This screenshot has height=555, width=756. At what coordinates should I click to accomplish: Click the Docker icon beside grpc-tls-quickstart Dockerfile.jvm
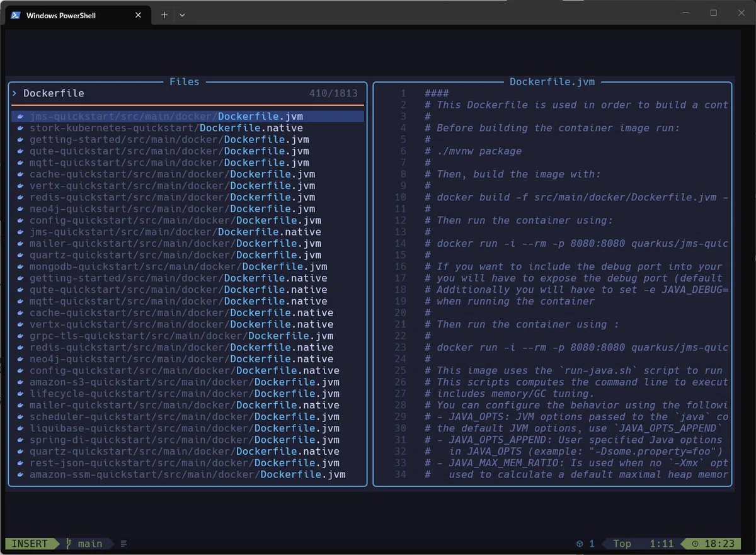(21, 336)
